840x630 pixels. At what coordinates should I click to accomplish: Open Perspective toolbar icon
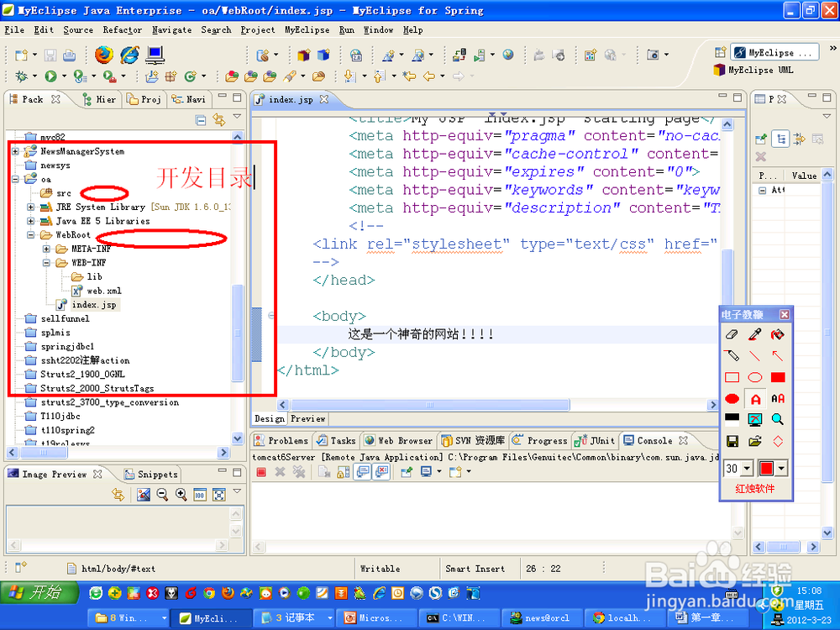click(720, 52)
